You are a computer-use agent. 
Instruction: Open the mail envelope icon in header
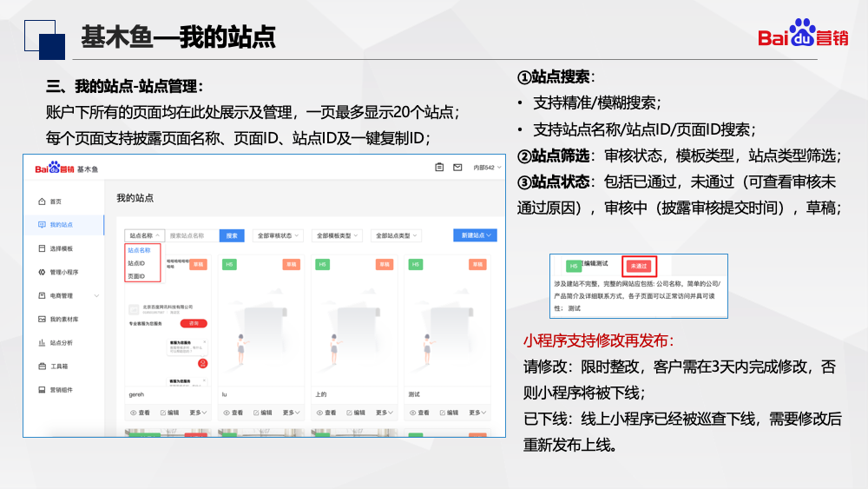(457, 168)
